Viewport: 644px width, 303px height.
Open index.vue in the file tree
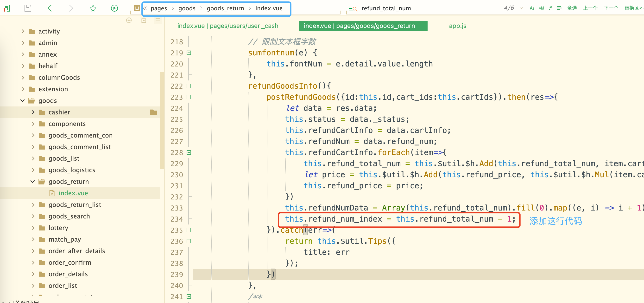73,193
